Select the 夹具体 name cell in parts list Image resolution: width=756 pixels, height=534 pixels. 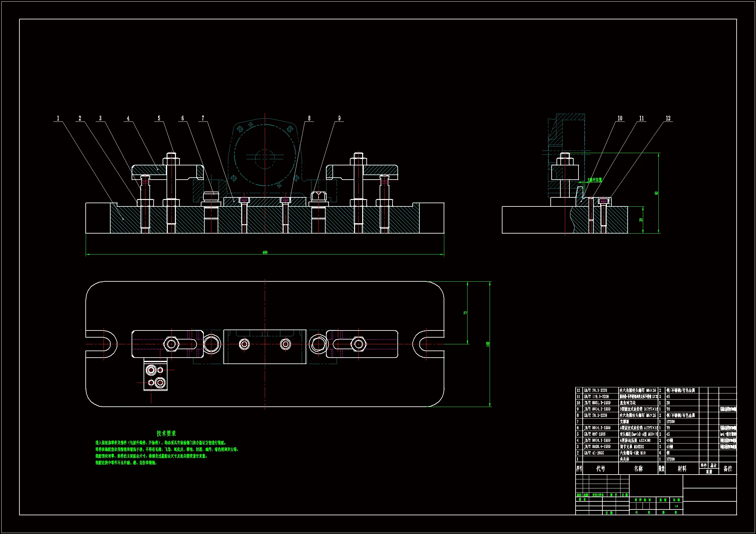point(625,459)
